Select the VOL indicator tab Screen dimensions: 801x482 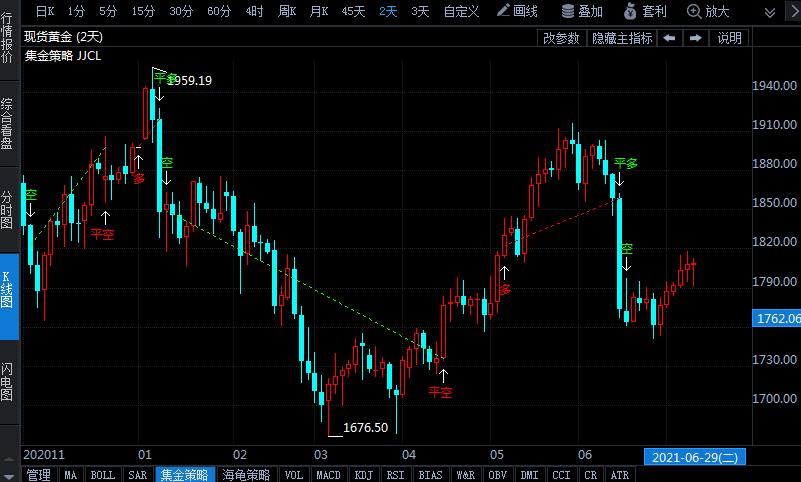[293, 475]
